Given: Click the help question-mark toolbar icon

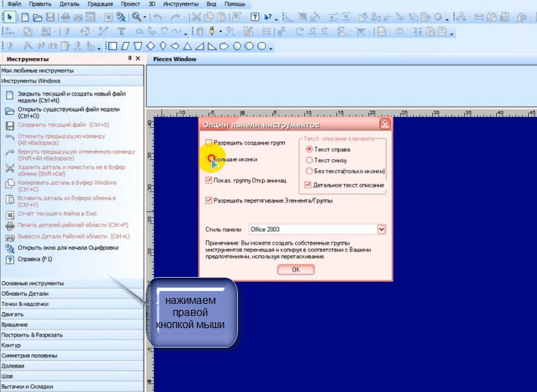Looking at the screenshot, I should click(x=255, y=17).
